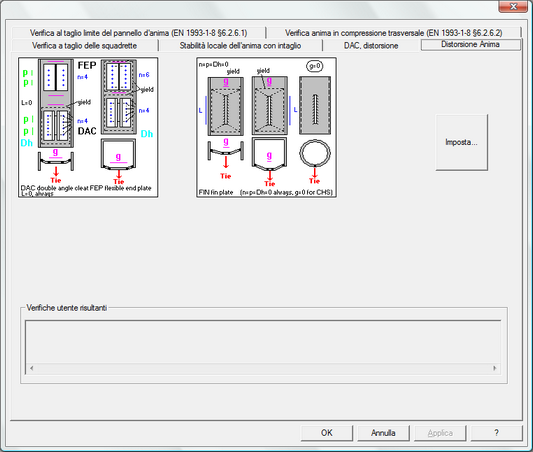Image resolution: width=533 pixels, height=452 pixels.
Task: Click the Imposta... button
Action: 461,142
